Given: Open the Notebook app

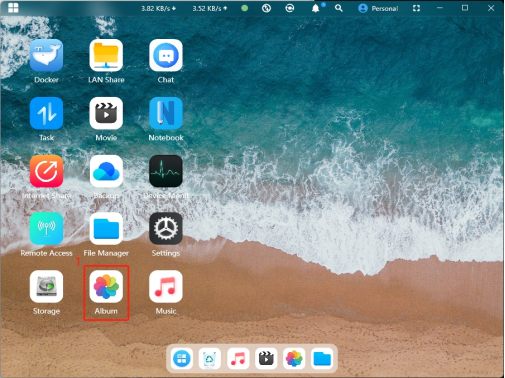Looking at the screenshot, I should pyautogui.click(x=166, y=113).
